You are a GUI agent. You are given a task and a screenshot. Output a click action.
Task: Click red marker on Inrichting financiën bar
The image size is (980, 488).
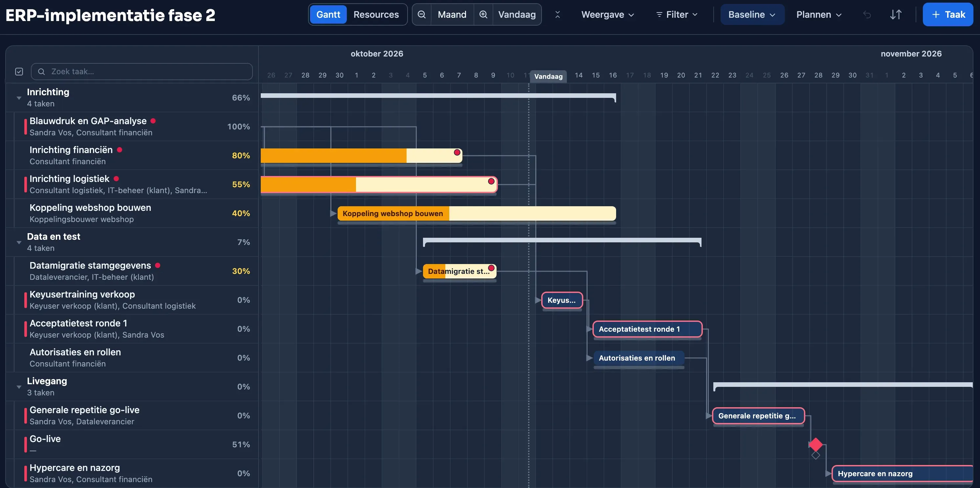(457, 152)
